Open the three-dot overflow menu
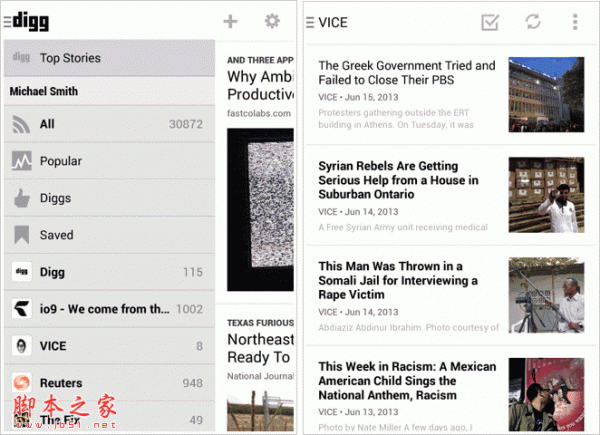The width and height of the screenshot is (600, 435). click(575, 22)
